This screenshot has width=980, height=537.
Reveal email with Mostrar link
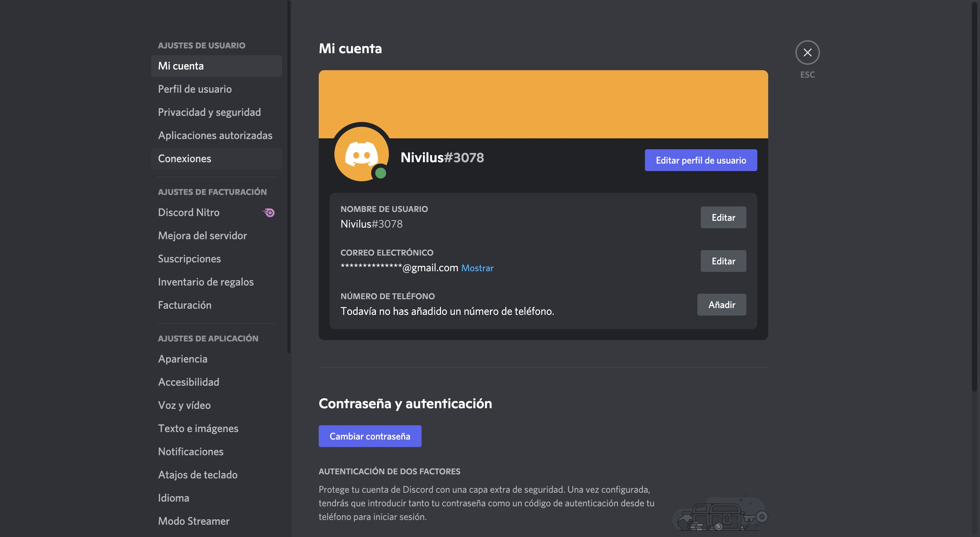click(x=477, y=268)
